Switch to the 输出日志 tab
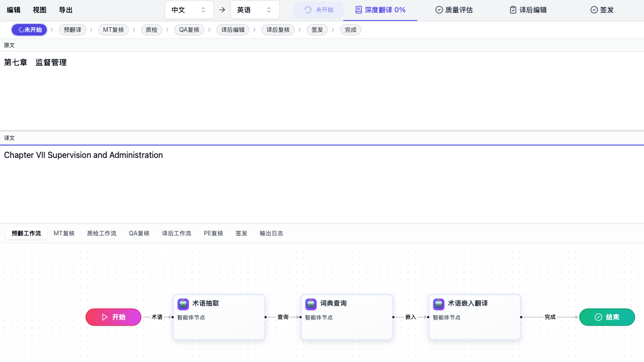Image resolution: width=644 pixels, height=362 pixels. (271, 233)
